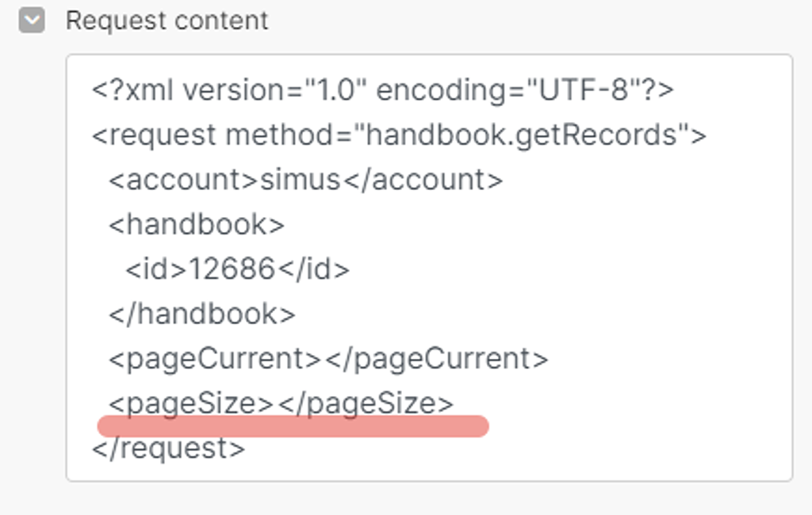Collapse the Request content section chevron

coord(32,21)
